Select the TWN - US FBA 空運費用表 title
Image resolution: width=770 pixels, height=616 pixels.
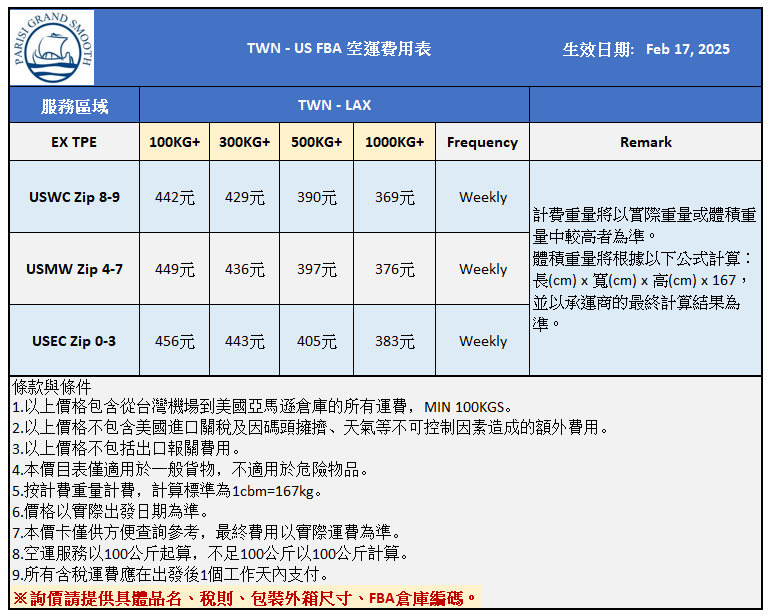click(339, 49)
